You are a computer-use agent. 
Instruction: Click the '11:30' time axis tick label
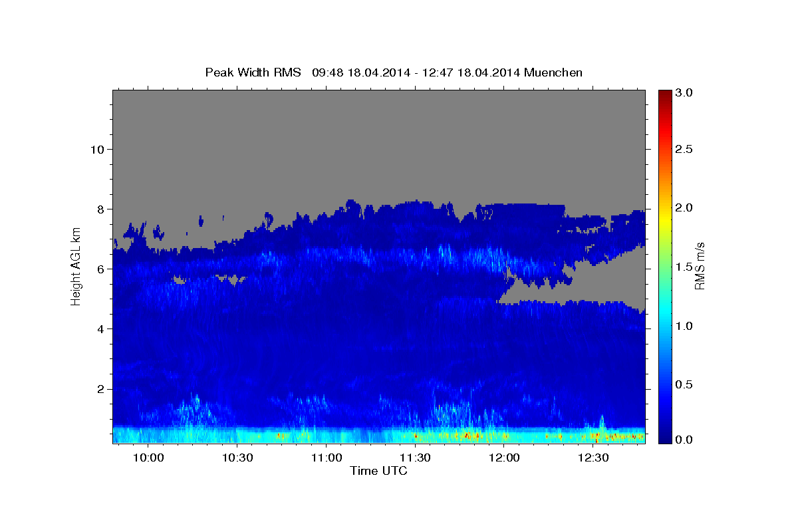(415, 458)
